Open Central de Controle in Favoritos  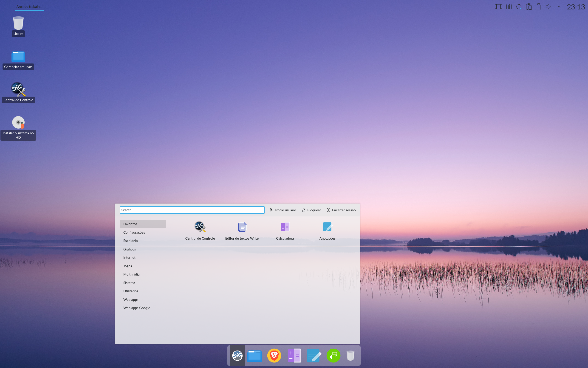click(x=200, y=231)
